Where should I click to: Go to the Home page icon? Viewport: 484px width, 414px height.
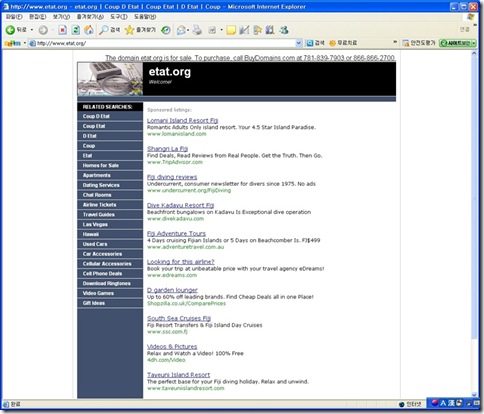click(x=89, y=30)
